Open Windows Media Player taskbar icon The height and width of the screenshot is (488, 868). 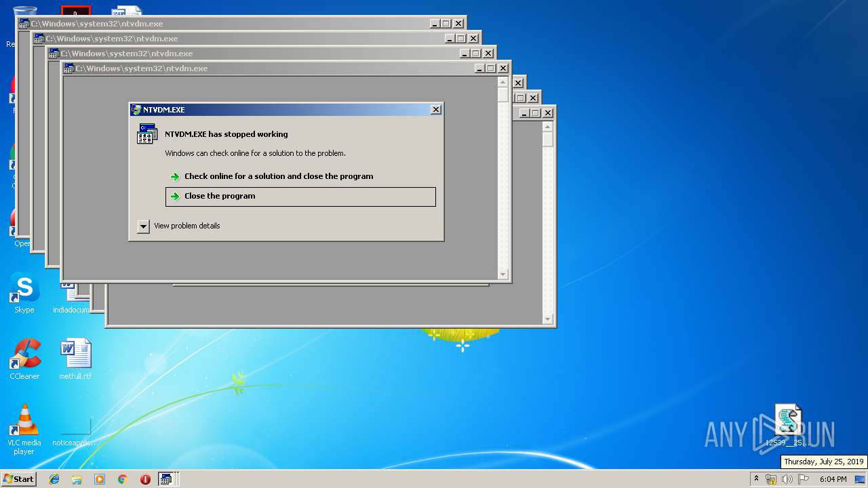(100, 479)
